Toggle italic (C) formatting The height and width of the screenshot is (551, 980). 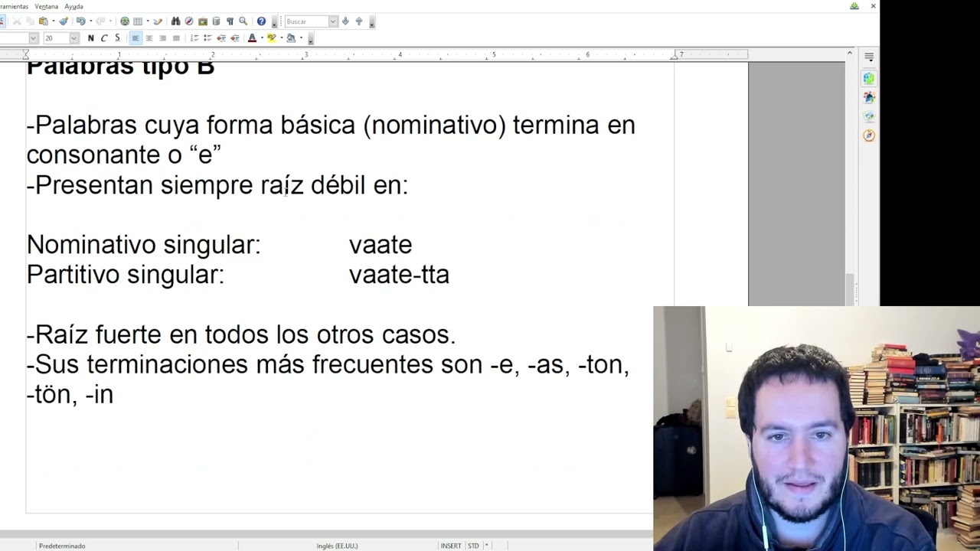click(104, 38)
